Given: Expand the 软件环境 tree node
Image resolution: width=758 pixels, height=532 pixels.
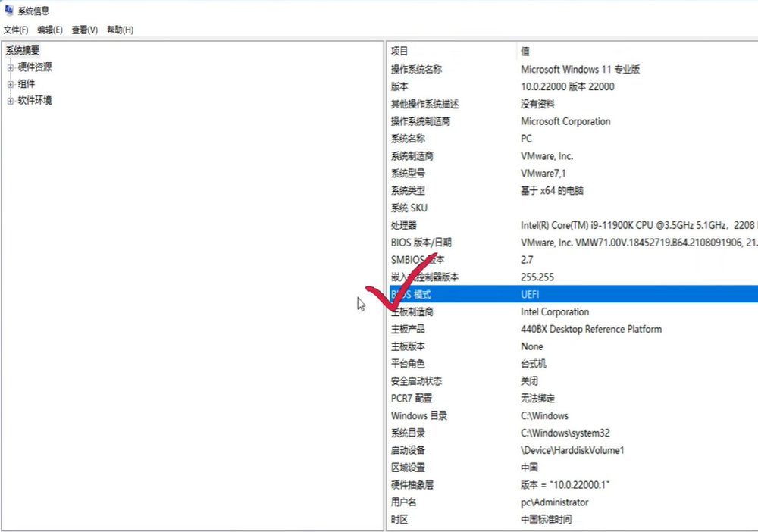Looking at the screenshot, I should pyautogui.click(x=11, y=101).
